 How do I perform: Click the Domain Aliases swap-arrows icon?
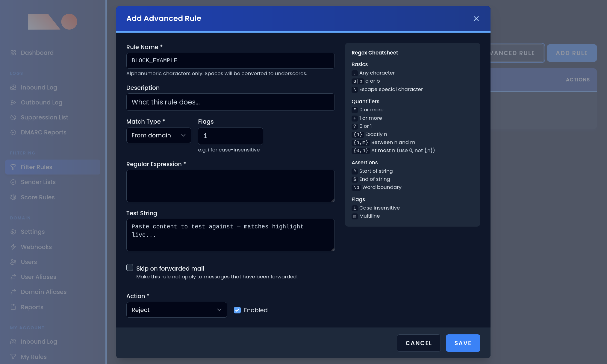[13, 292]
